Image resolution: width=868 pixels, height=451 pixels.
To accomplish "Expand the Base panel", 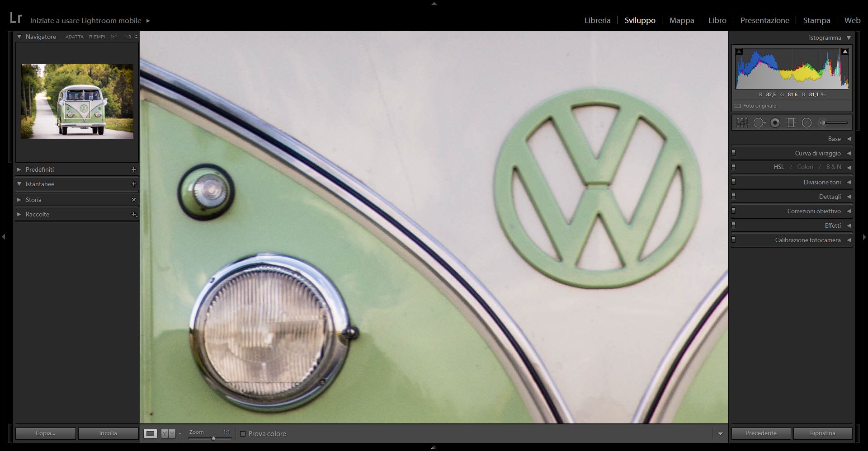I will tap(849, 139).
